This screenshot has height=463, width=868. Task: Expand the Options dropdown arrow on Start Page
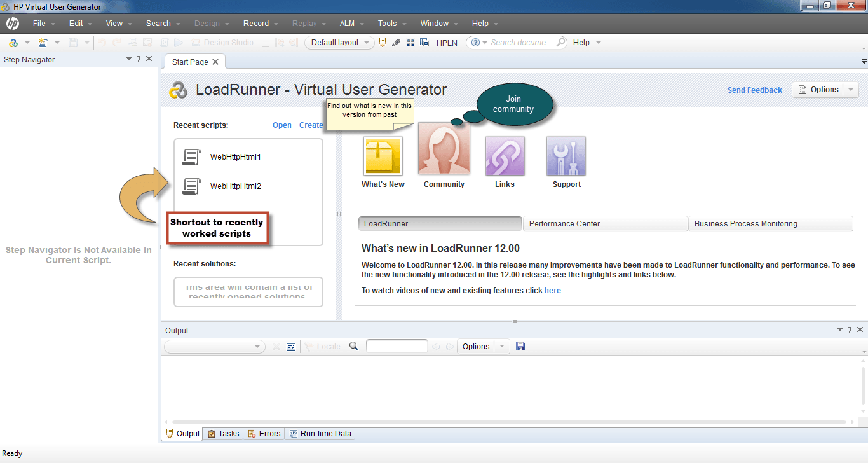851,90
